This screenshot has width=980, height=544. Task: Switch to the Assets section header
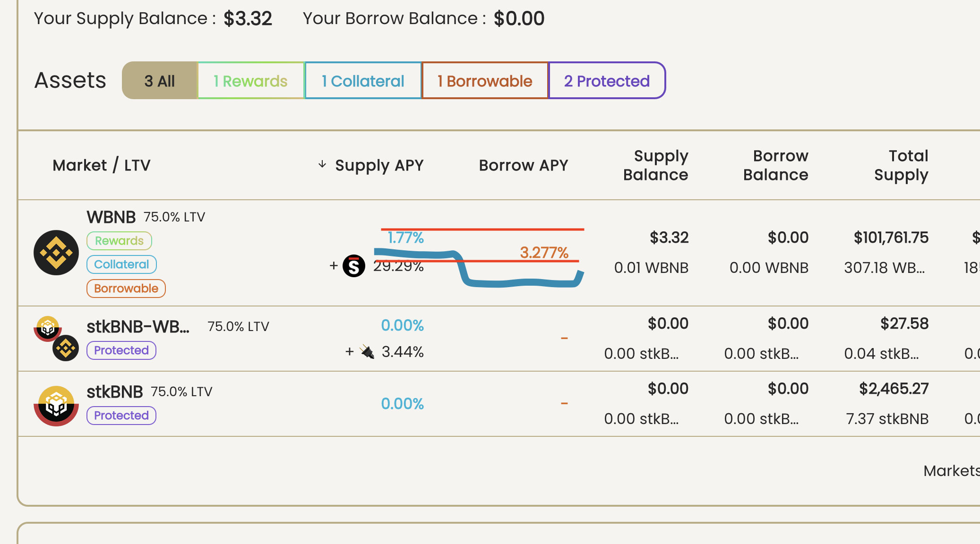point(70,80)
